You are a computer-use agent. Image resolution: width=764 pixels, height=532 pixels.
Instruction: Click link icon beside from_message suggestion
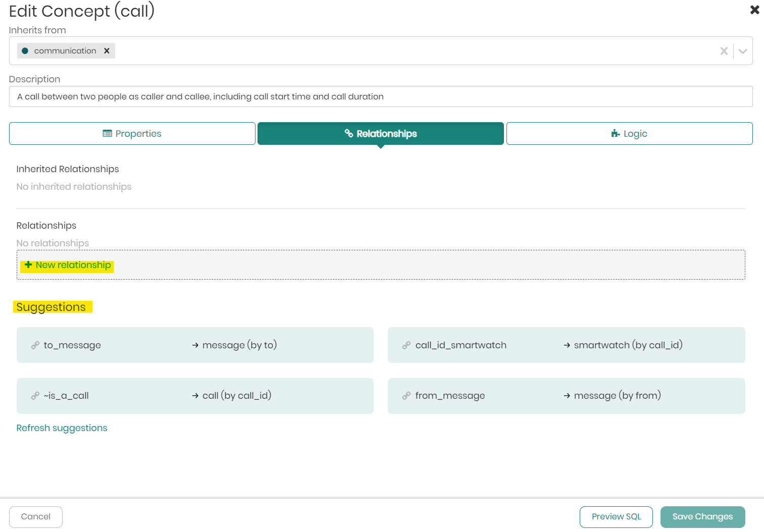[406, 396]
